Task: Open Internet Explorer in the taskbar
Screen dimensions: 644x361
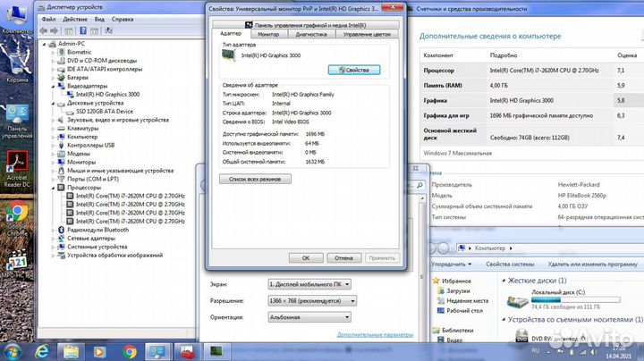Action: pos(42,352)
